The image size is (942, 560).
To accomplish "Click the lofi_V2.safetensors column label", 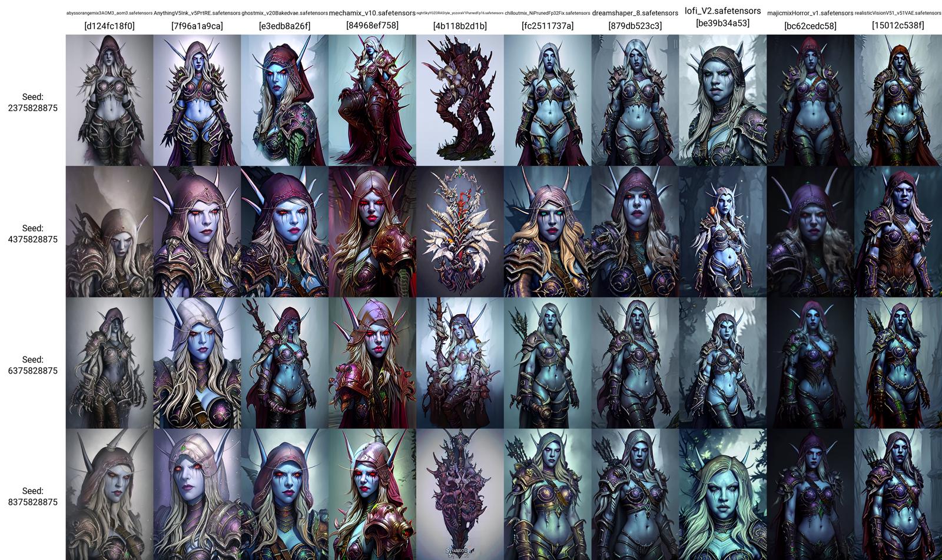I will point(722,11).
